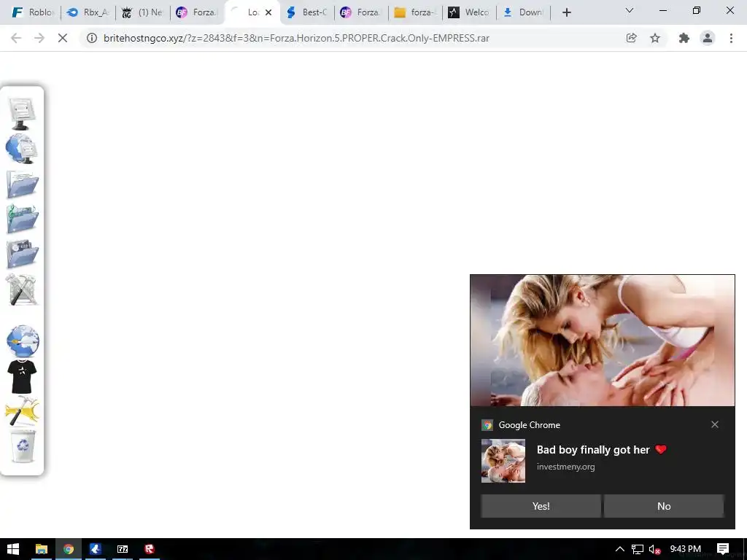747x560 pixels.
Task: Switch to first Forza tab
Action: pos(197,12)
